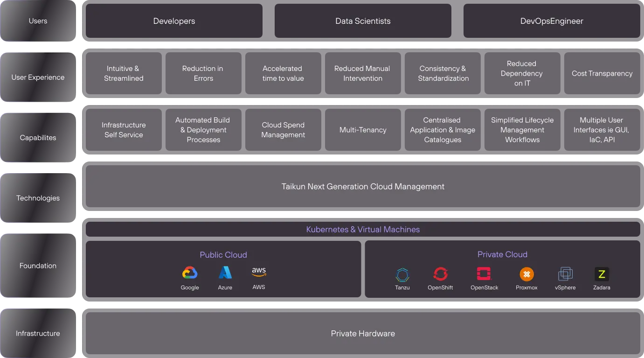Click the Infrastructure layer label
644x358 pixels.
coord(38,333)
